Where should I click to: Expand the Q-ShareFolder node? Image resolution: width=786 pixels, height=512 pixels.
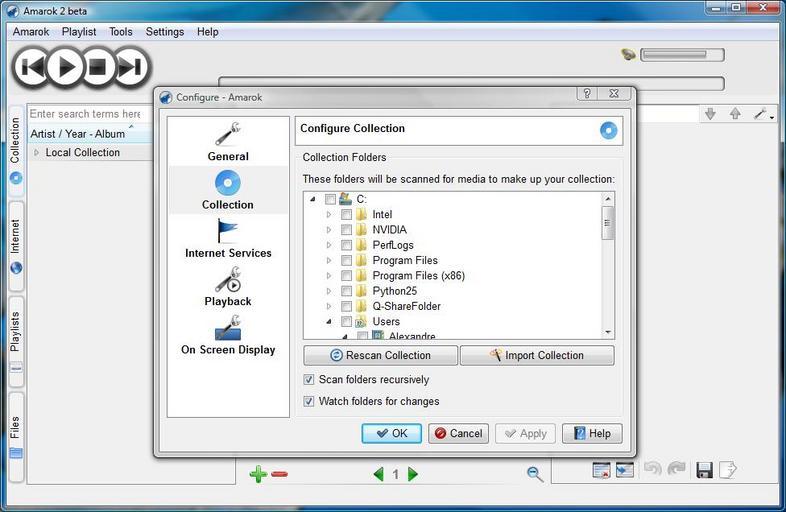point(329,306)
